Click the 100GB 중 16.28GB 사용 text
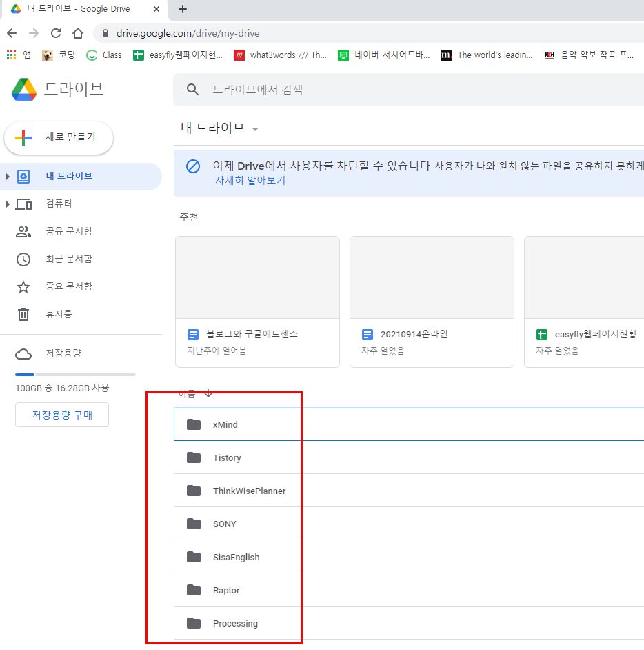Screen dimensions: 644x650 (x=62, y=388)
